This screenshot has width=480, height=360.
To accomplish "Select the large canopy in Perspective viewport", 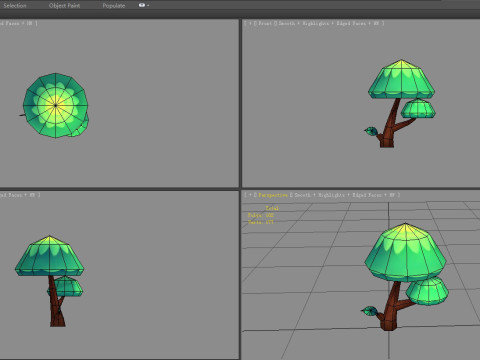I will click(x=405, y=253).
